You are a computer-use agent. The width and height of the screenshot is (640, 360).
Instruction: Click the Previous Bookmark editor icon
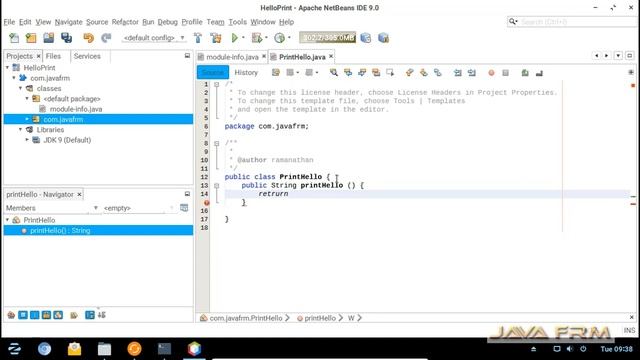click(x=409, y=73)
